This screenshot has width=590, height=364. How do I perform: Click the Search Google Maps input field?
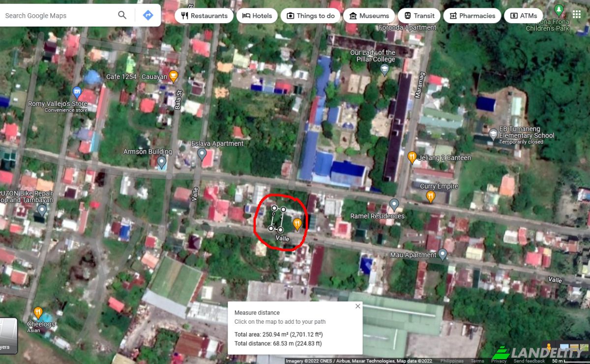click(57, 16)
